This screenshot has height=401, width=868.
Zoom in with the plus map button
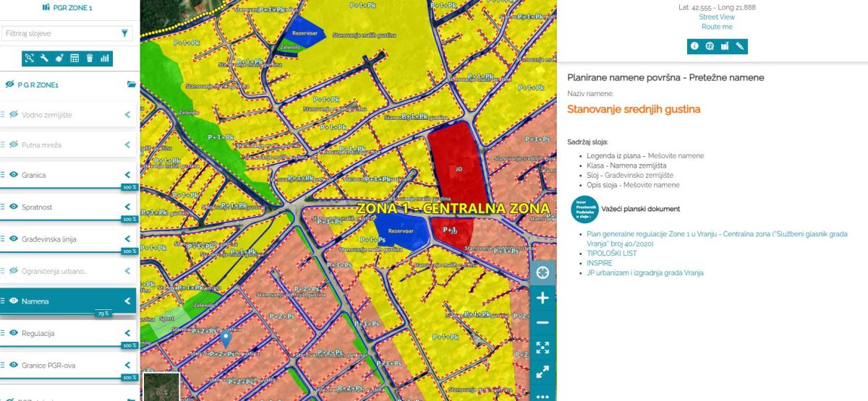pyautogui.click(x=542, y=298)
